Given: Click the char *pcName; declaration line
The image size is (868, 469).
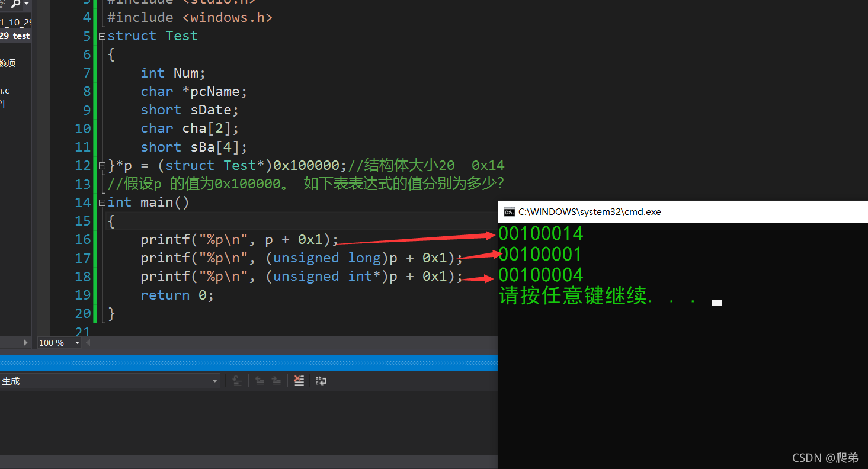Looking at the screenshot, I should point(194,91).
